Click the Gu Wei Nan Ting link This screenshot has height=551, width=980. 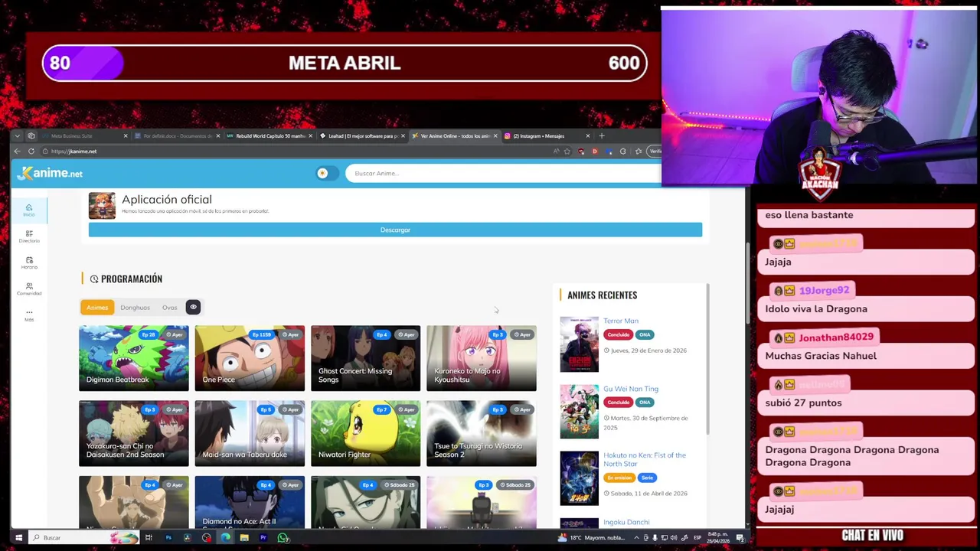pos(630,389)
